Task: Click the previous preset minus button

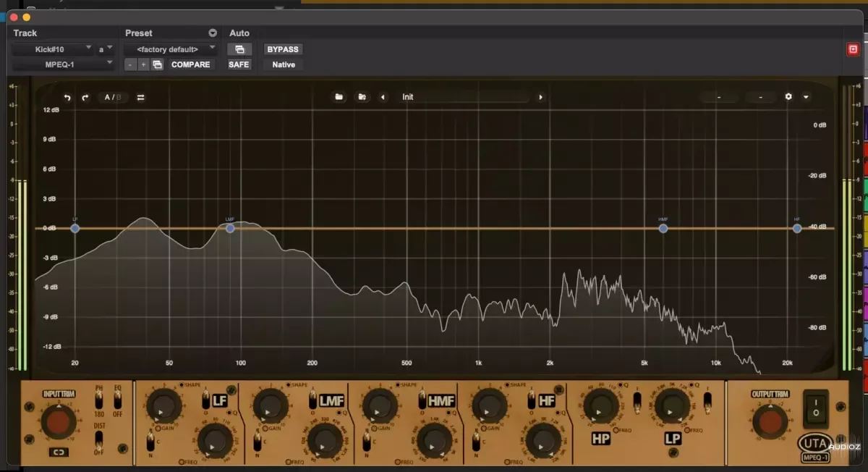Action: pyautogui.click(x=129, y=64)
